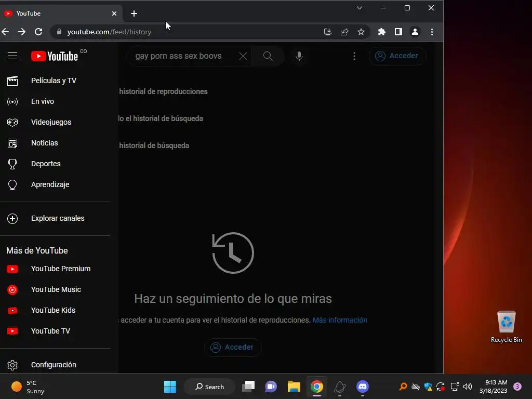
Task: Click the volume speaker tray icon
Action: click(x=468, y=387)
